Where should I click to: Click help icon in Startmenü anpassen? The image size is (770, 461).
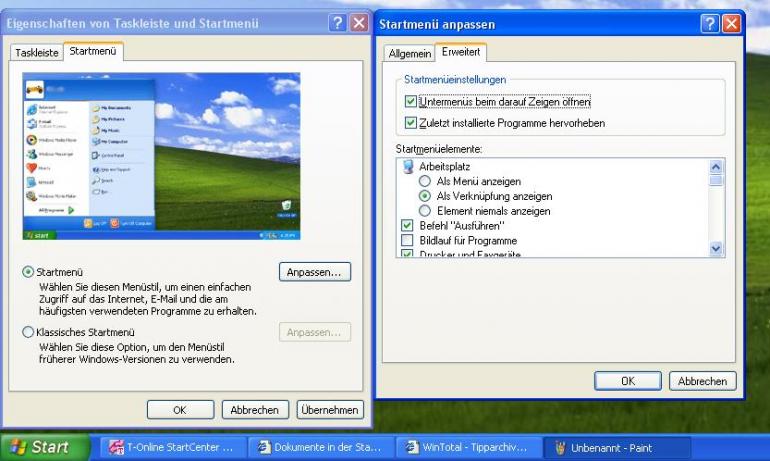(x=710, y=24)
